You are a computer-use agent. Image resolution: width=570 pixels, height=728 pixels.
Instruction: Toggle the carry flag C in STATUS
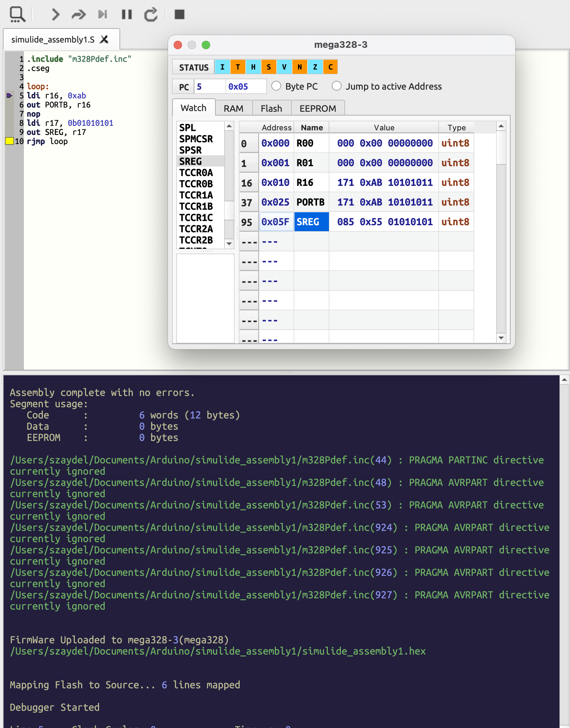point(330,67)
